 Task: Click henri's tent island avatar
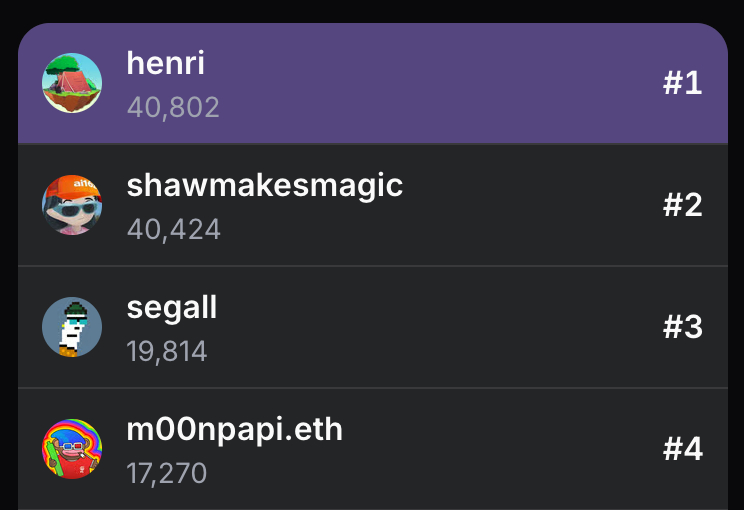click(72, 83)
